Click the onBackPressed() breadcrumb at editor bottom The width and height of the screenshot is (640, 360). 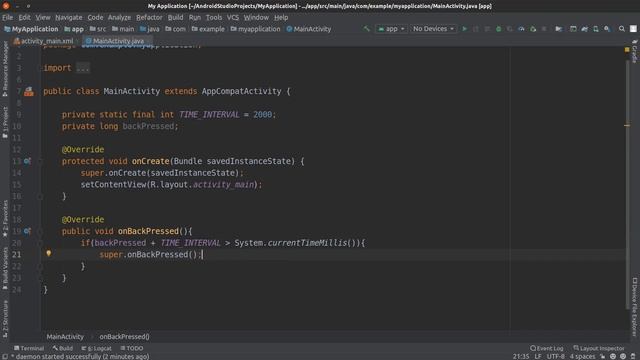coord(124,337)
